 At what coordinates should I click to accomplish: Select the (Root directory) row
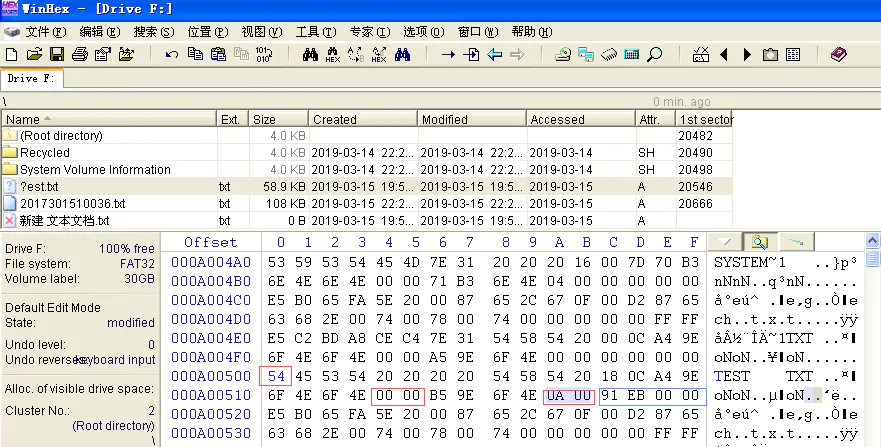tap(367, 135)
